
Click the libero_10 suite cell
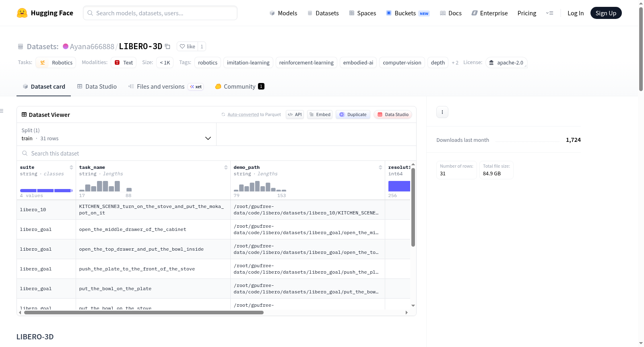click(x=46, y=210)
